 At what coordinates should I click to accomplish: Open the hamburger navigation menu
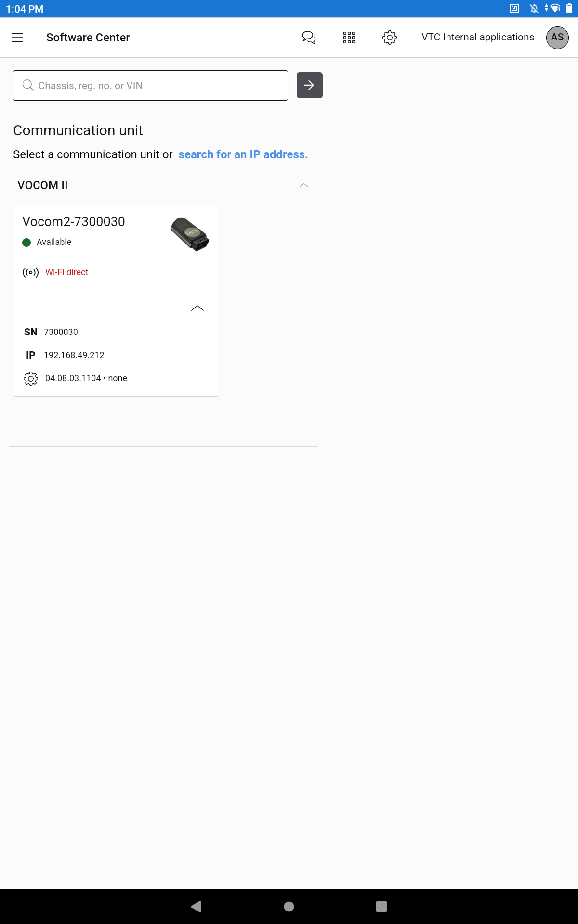(x=17, y=38)
